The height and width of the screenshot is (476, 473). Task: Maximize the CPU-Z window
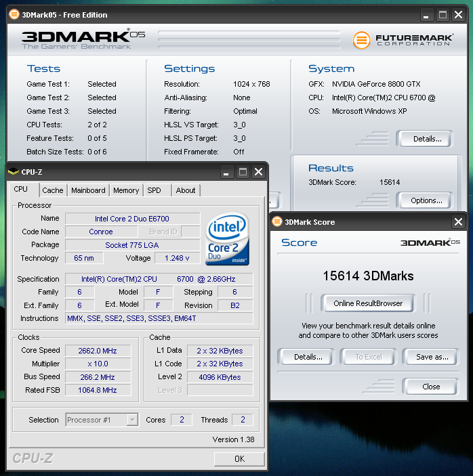coord(243,172)
